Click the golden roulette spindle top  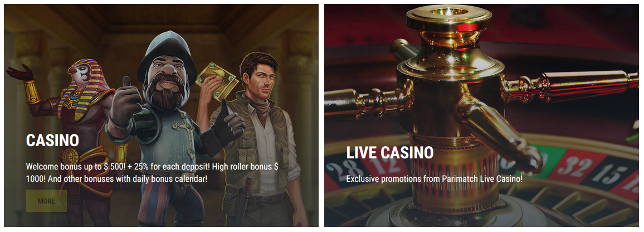[x=448, y=21]
